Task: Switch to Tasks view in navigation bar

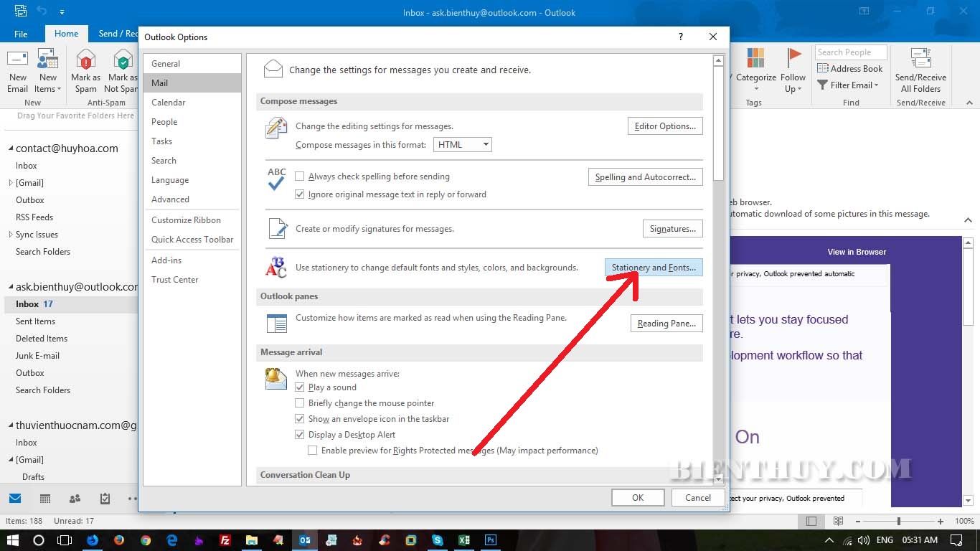Action: tap(105, 499)
